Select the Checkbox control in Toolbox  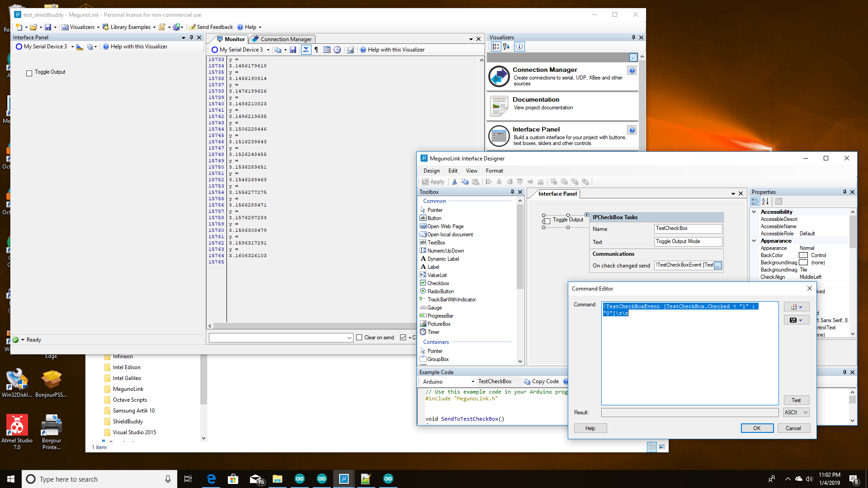coord(438,283)
